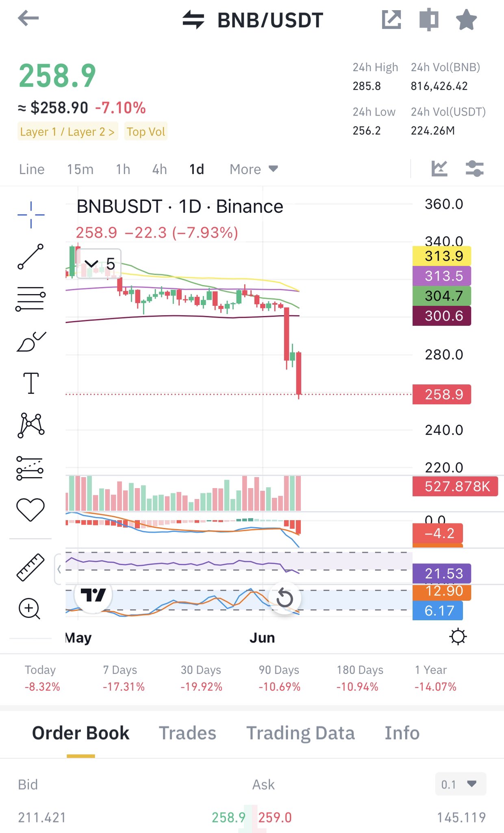This screenshot has width=504, height=833.
Task: Select the 1h interval
Action: [123, 169]
